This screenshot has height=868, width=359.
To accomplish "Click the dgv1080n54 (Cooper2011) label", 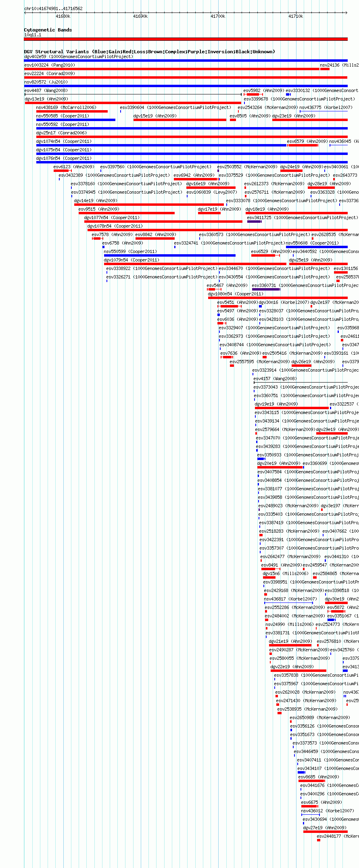I will (236, 294).
